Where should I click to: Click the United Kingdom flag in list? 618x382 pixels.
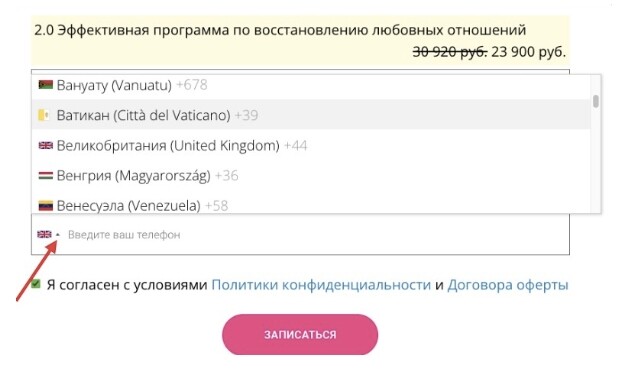click(46, 145)
